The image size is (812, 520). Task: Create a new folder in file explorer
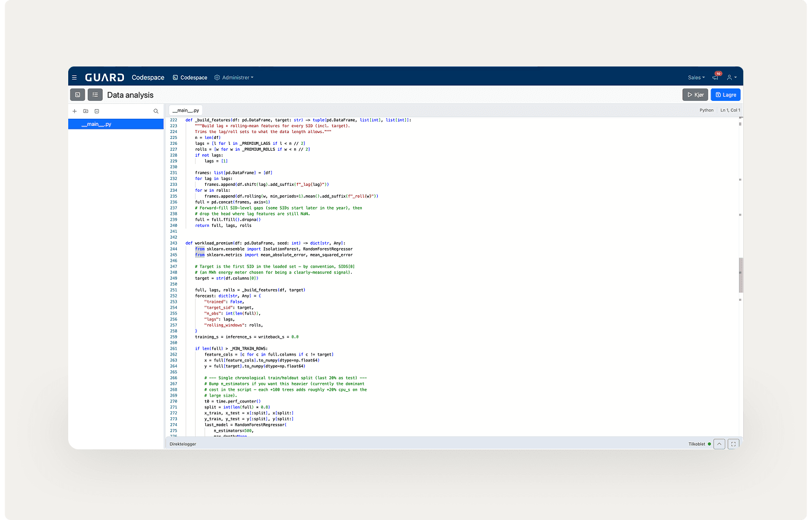click(85, 111)
